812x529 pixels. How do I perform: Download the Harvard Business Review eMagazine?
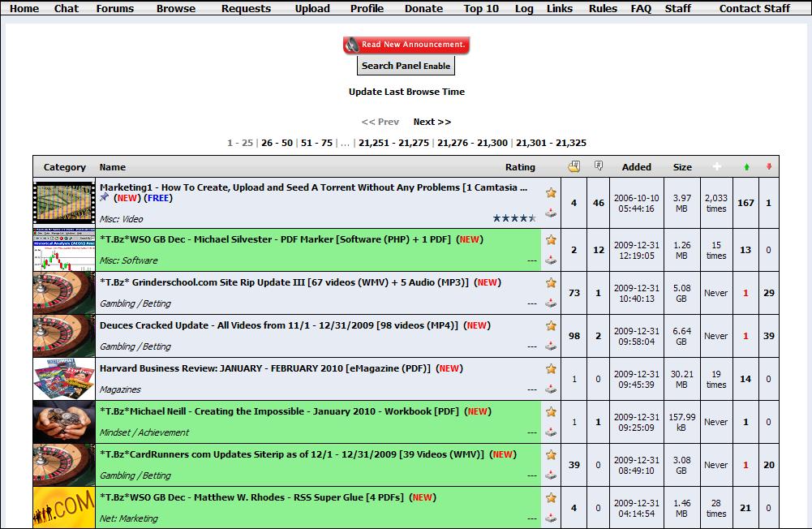(x=551, y=389)
